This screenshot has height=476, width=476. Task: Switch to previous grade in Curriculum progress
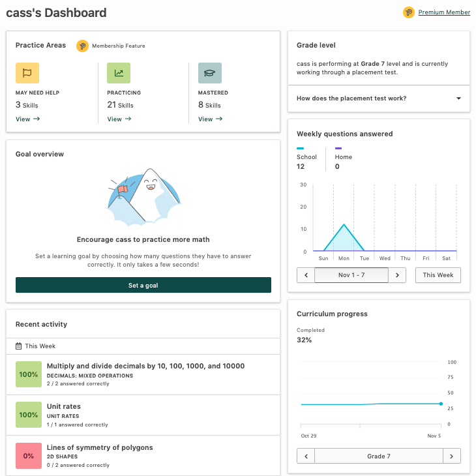(306, 456)
